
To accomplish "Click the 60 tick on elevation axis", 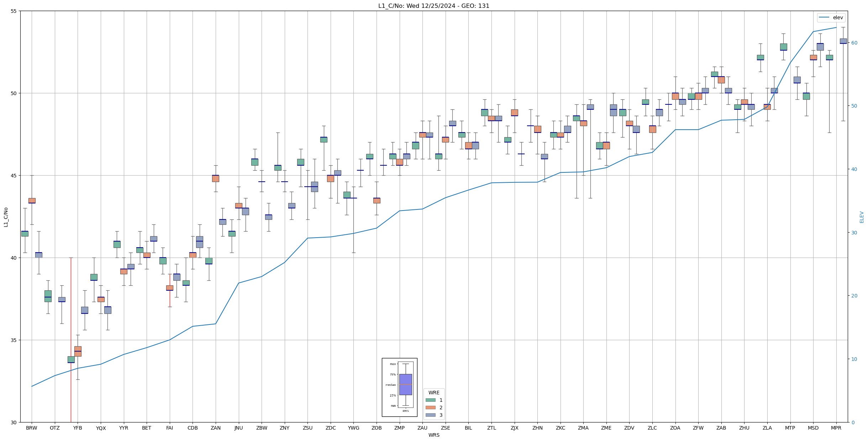I will tap(854, 43).
